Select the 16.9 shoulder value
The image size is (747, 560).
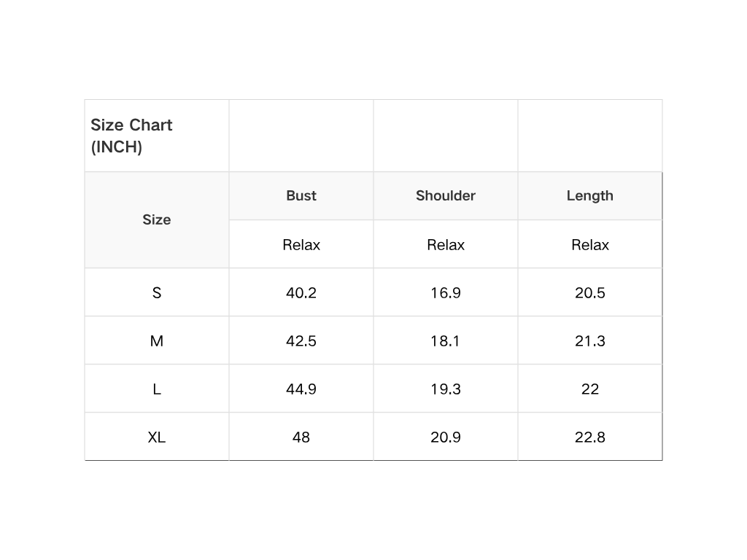coord(446,293)
